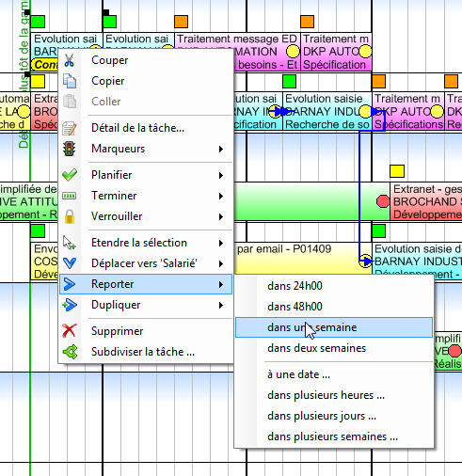Select the 'Evolution saisie' Recherche de so task
This screenshot has width=462, height=476.
point(327,111)
